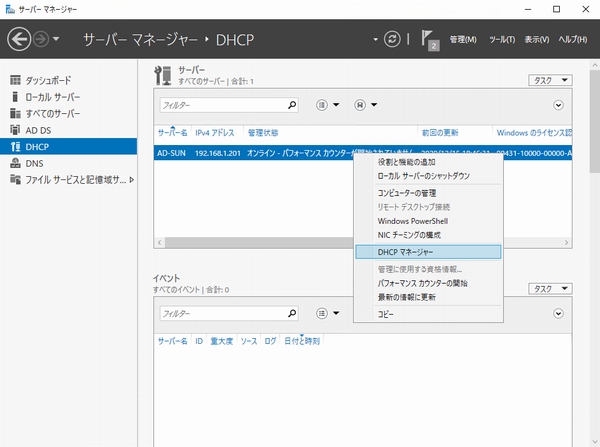Collapse the events filter panel chevron
This screenshot has height=447, width=600.
558,314
